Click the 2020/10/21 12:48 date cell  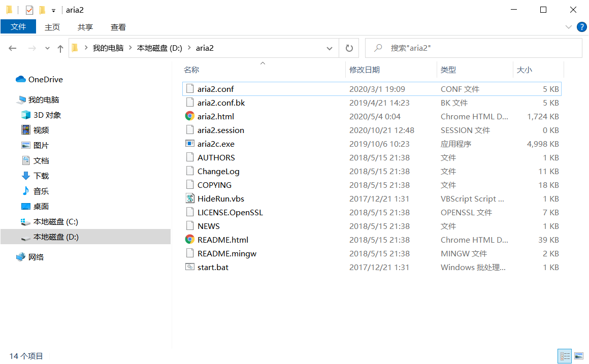(x=382, y=130)
